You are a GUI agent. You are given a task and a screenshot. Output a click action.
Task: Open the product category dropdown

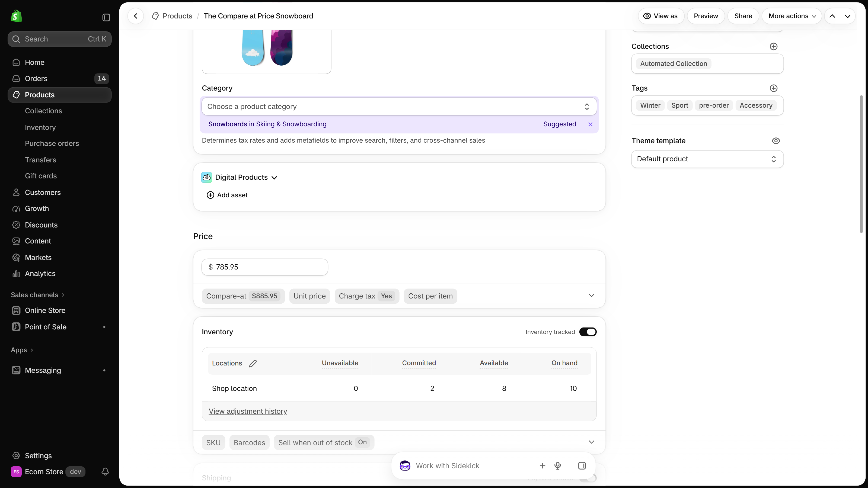tap(399, 107)
